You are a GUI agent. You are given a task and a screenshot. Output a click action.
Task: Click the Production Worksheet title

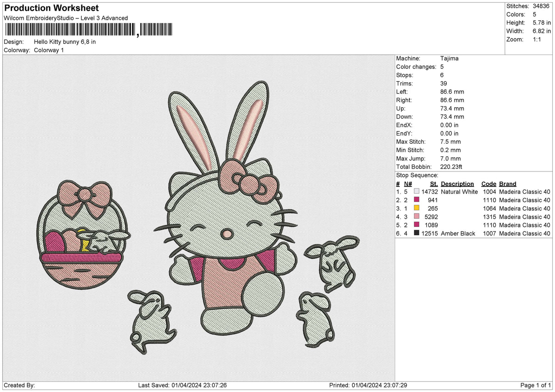coord(51,8)
